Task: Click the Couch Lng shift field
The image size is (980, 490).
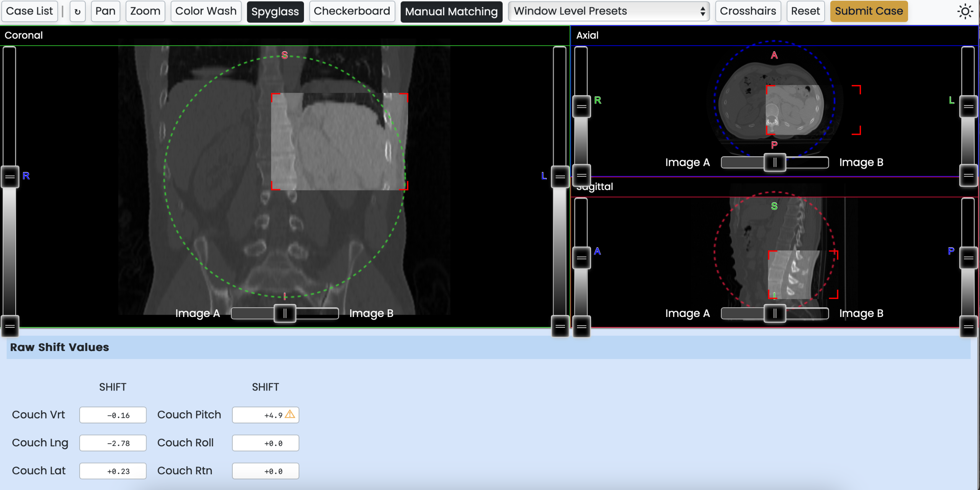Action: 113,443
